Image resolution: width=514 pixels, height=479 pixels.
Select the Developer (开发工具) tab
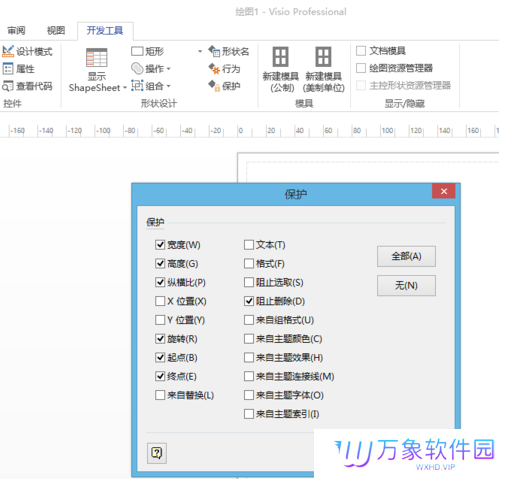click(105, 31)
